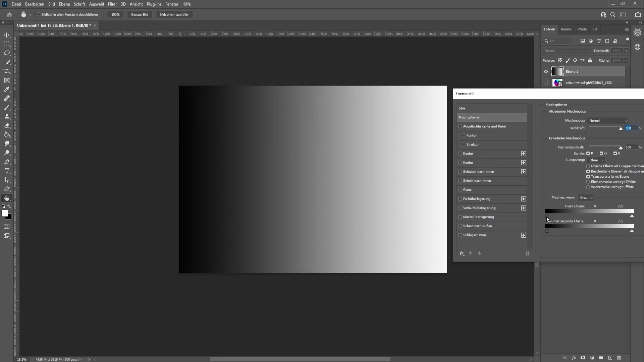
Task: Click the Gradient tool icon
Action: [7, 134]
